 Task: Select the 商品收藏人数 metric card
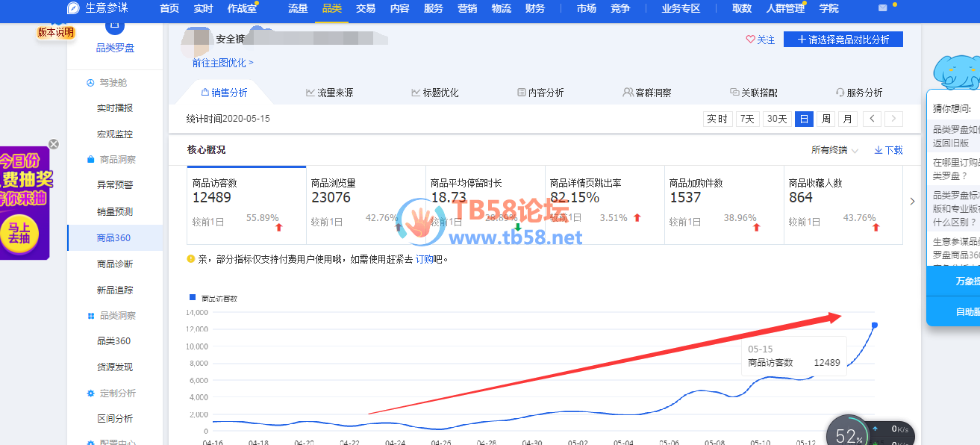(x=843, y=205)
